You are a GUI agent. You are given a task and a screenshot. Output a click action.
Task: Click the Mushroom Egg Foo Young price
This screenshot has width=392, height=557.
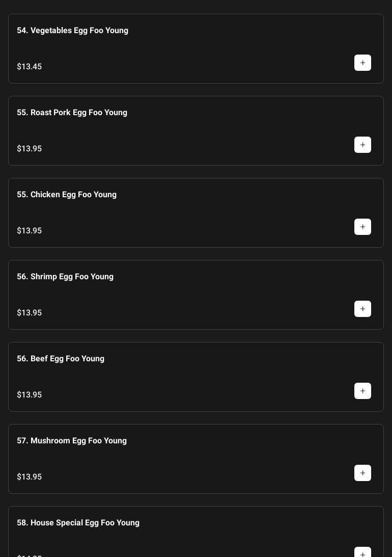(30, 477)
